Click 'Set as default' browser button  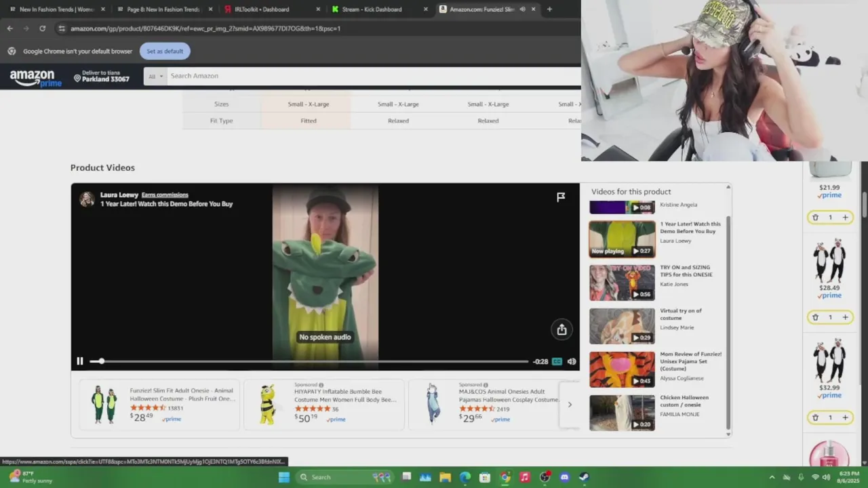pos(165,51)
